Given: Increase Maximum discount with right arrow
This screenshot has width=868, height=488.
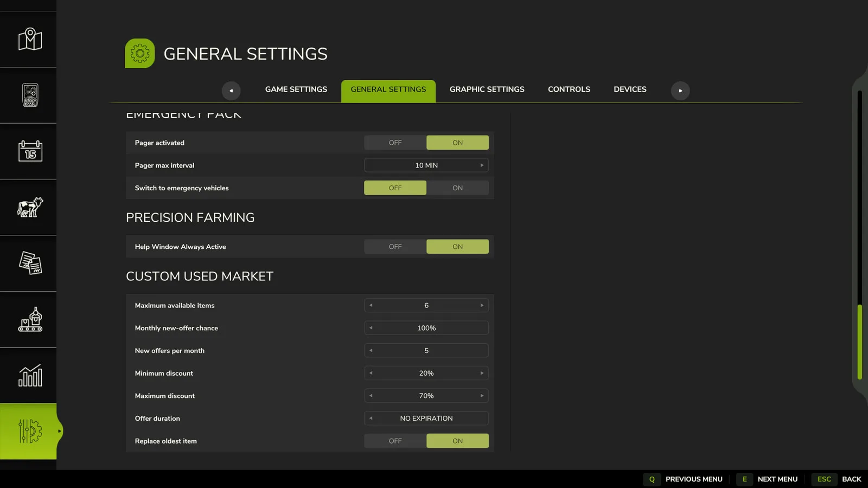Looking at the screenshot, I should (482, 396).
